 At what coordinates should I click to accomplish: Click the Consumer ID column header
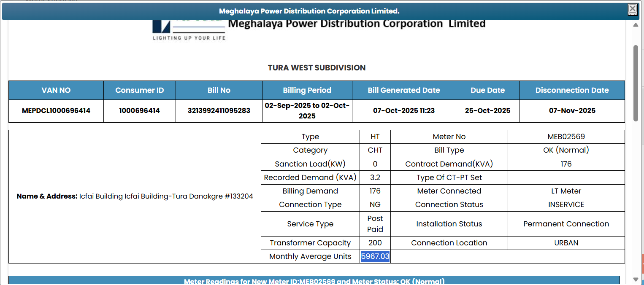coord(139,90)
